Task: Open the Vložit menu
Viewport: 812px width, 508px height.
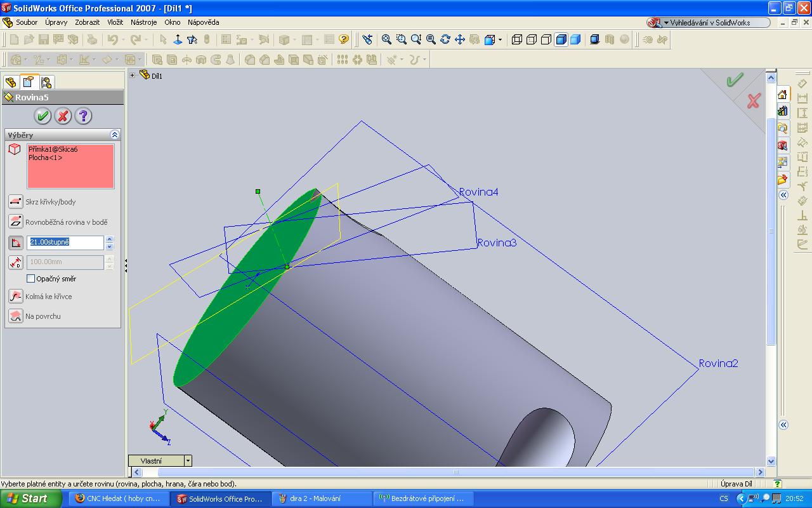Action: coord(115,22)
